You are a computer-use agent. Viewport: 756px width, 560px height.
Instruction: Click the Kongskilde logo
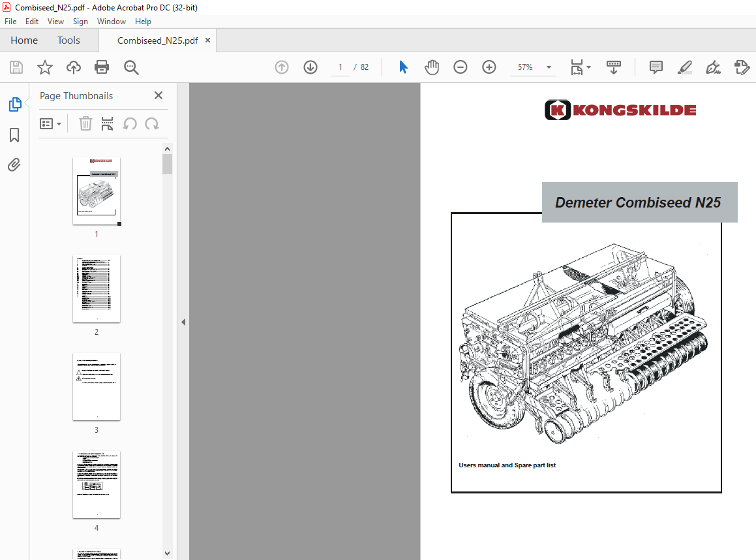[x=620, y=110]
